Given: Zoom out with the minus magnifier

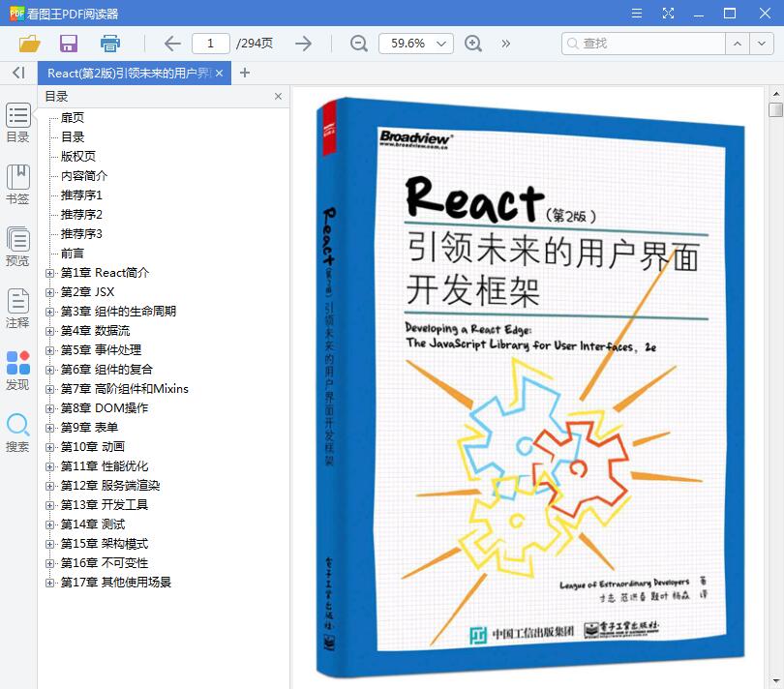Looking at the screenshot, I should pyautogui.click(x=358, y=44).
